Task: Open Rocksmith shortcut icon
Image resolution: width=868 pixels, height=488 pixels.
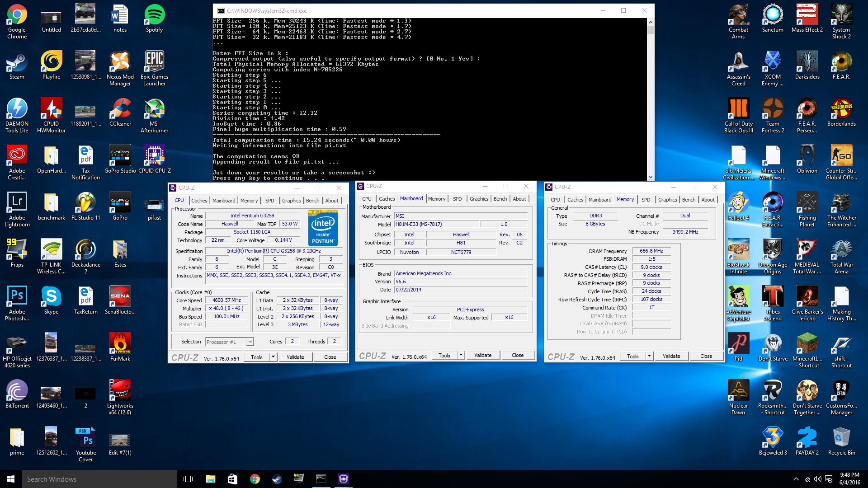Action: click(x=773, y=398)
